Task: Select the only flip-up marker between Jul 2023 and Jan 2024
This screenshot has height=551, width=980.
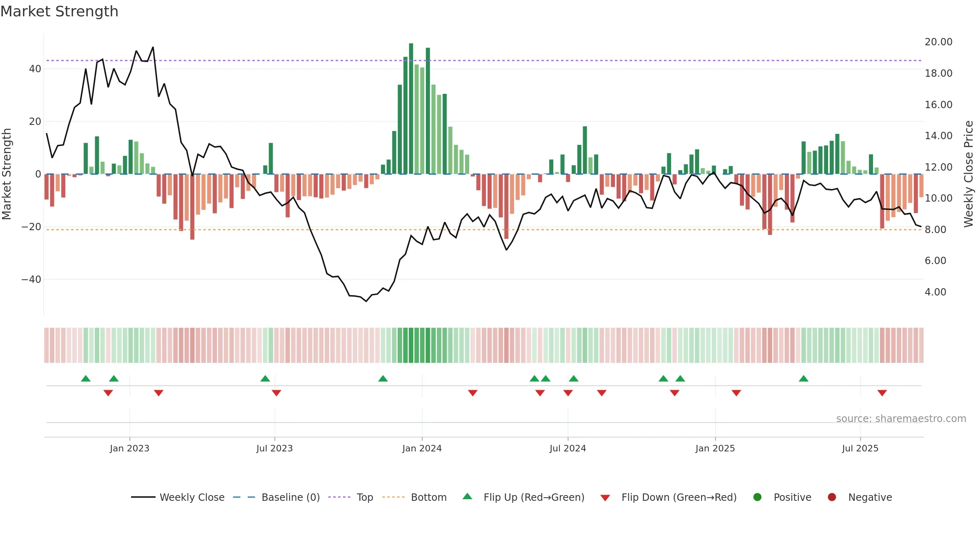Action: (x=383, y=379)
